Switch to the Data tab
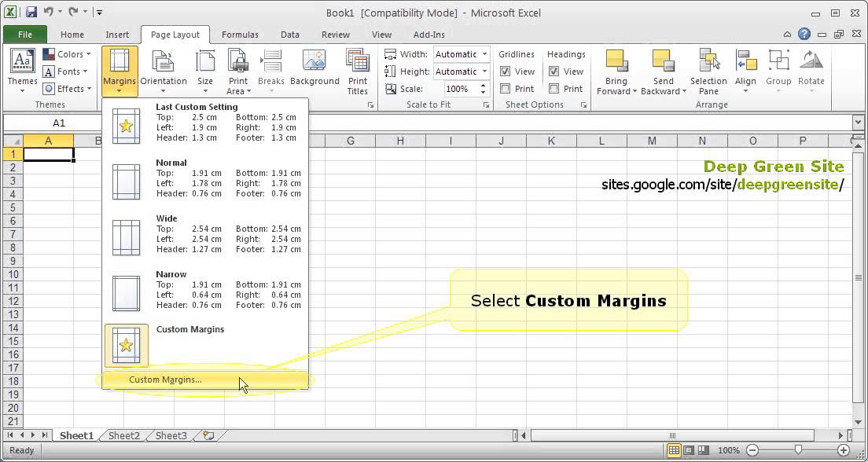Screen dimensions: 868x462 (x=289, y=35)
